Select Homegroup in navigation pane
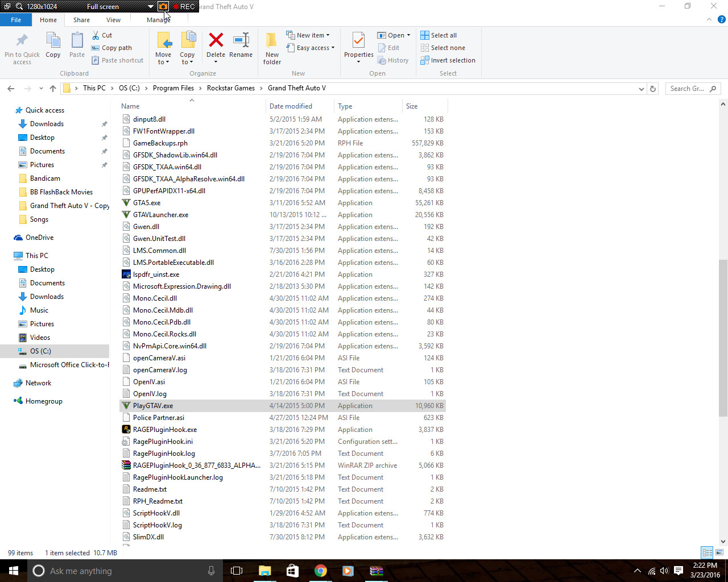Viewport: 728px width, 582px height. (44, 401)
